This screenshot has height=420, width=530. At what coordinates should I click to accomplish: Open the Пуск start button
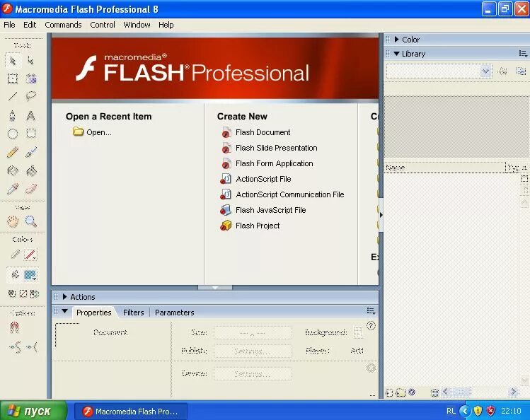[33, 411]
